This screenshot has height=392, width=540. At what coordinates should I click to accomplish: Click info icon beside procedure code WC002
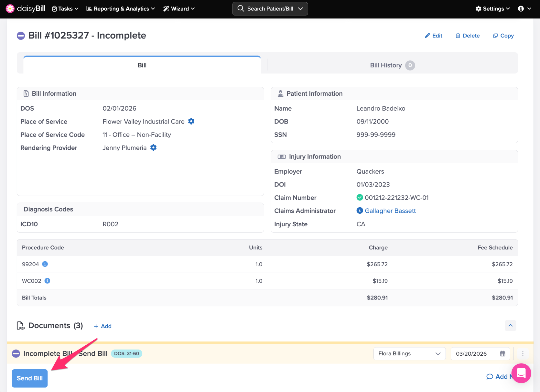pos(47,281)
